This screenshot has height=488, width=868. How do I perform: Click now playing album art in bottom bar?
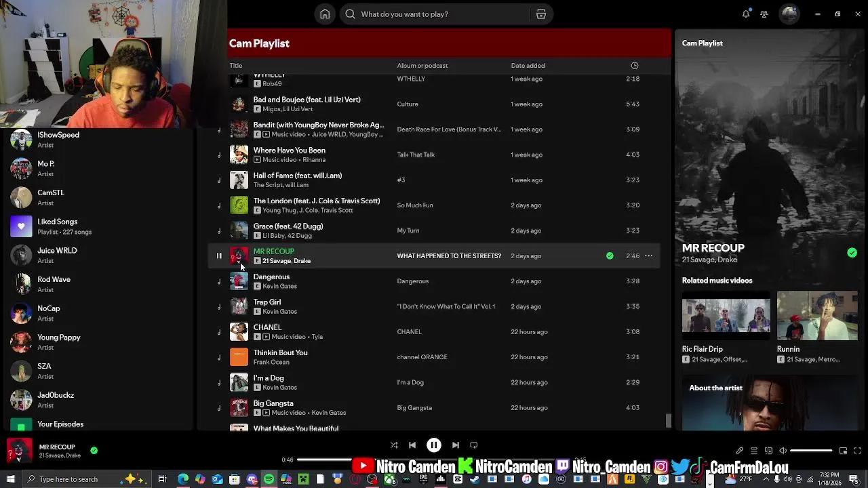pyautogui.click(x=19, y=451)
